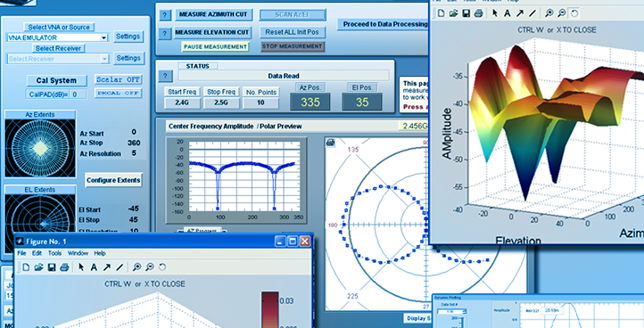Screen dimensions: 644x328
Task: Click help '?' beside MEASURE AZIMUTH CUT
Action: [165, 16]
